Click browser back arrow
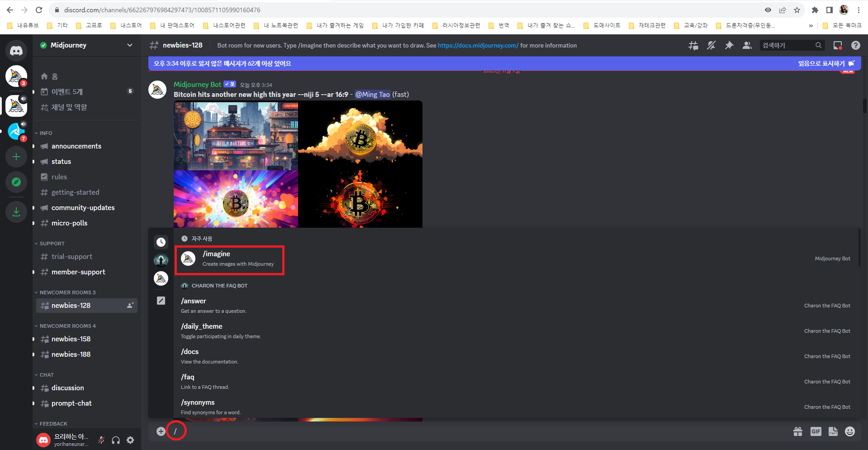The image size is (868, 450). tap(10, 10)
